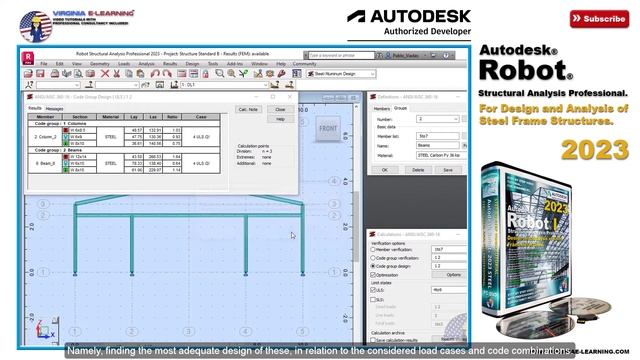The width and height of the screenshot is (640, 360).
Task: Select Code group verification radio button
Action: click(x=373, y=258)
